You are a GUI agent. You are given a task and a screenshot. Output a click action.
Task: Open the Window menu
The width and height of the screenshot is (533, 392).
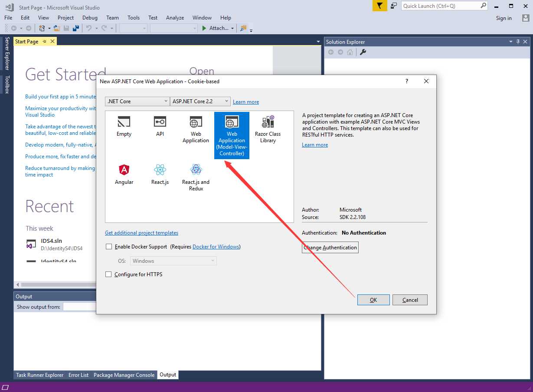pyautogui.click(x=202, y=18)
